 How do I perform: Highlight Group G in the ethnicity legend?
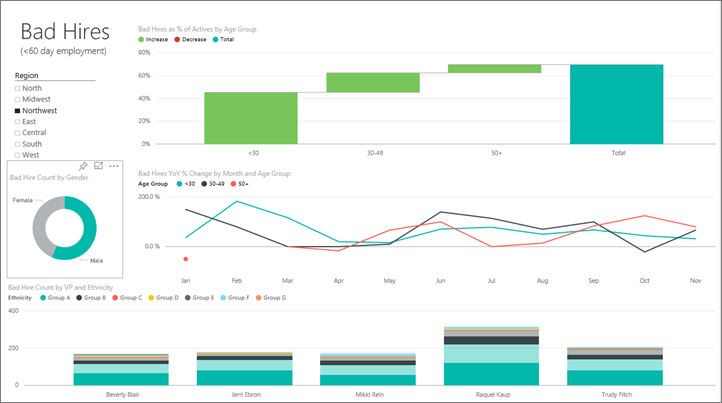pos(259,298)
